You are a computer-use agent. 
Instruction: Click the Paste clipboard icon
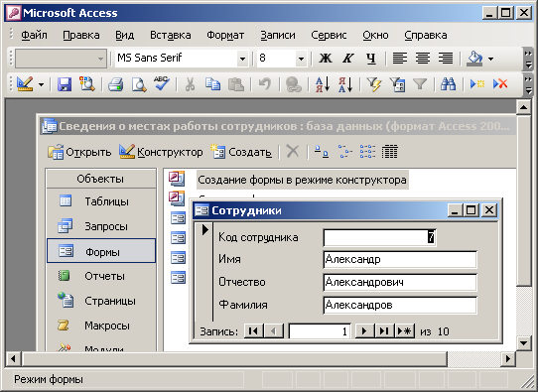[x=236, y=84]
